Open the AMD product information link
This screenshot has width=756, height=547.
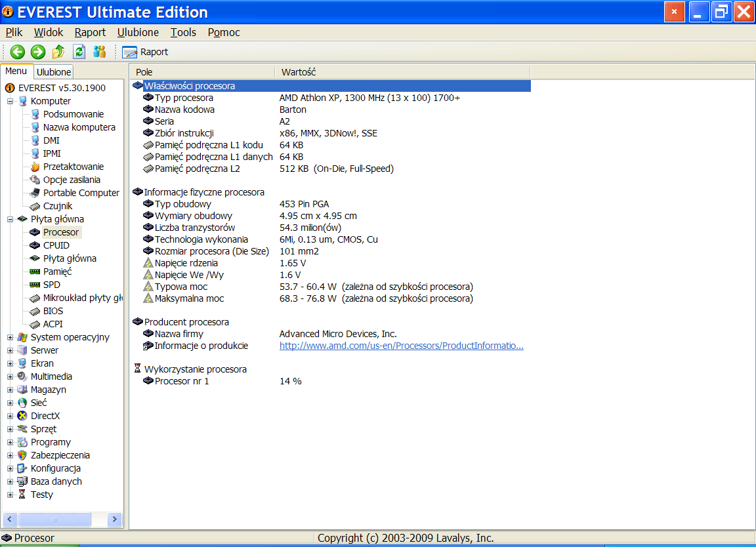click(401, 346)
